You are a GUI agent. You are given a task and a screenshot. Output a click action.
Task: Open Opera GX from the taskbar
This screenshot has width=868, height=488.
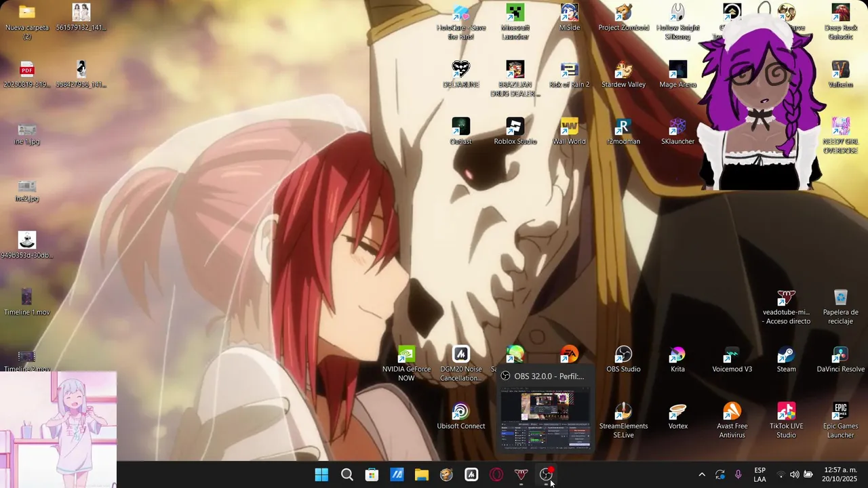tap(496, 474)
